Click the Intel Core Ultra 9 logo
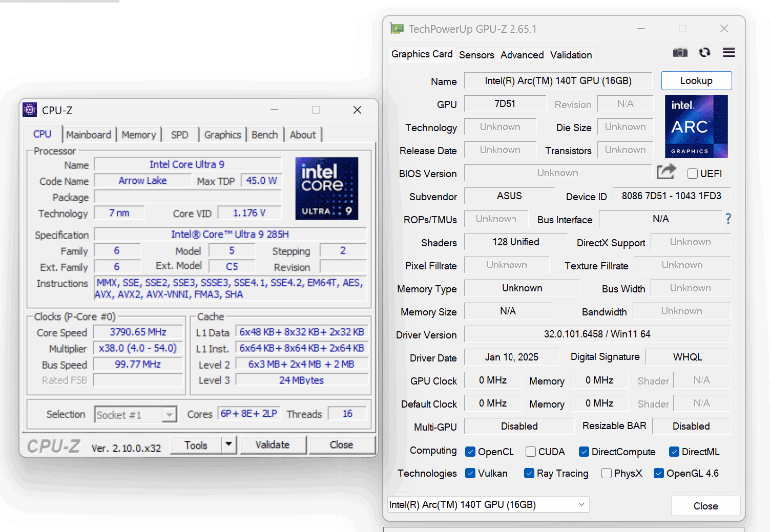The image size is (770, 532). pyautogui.click(x=327, y=188)
